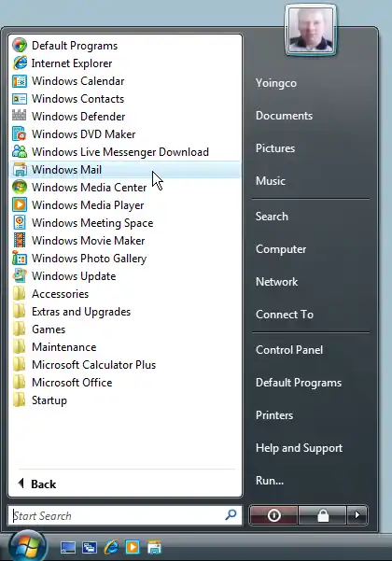Open Control Panel from the right pane
This screenshot has height=561, width=392.
click(289, 350)
